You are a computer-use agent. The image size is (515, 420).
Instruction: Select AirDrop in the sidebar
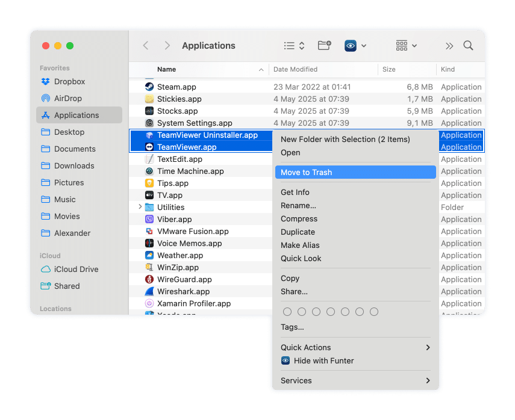tap(79, 98)
